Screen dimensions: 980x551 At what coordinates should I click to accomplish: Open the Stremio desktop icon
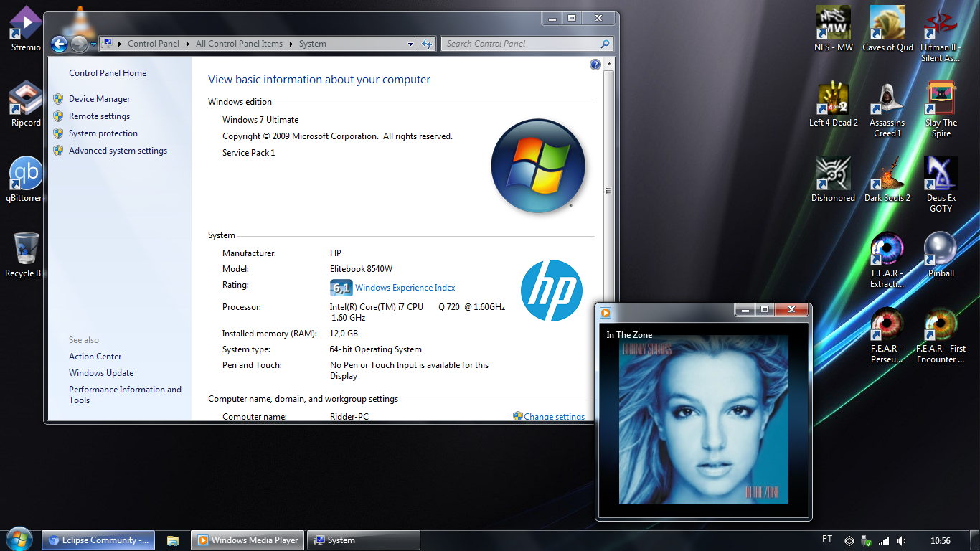26,24
